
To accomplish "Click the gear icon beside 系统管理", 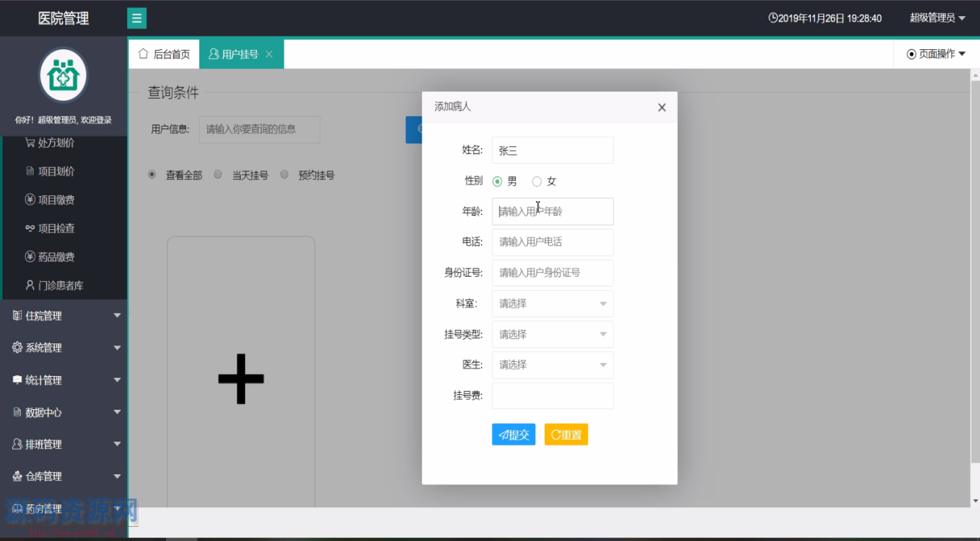I will pyautogui.click(x=17, y=348).
